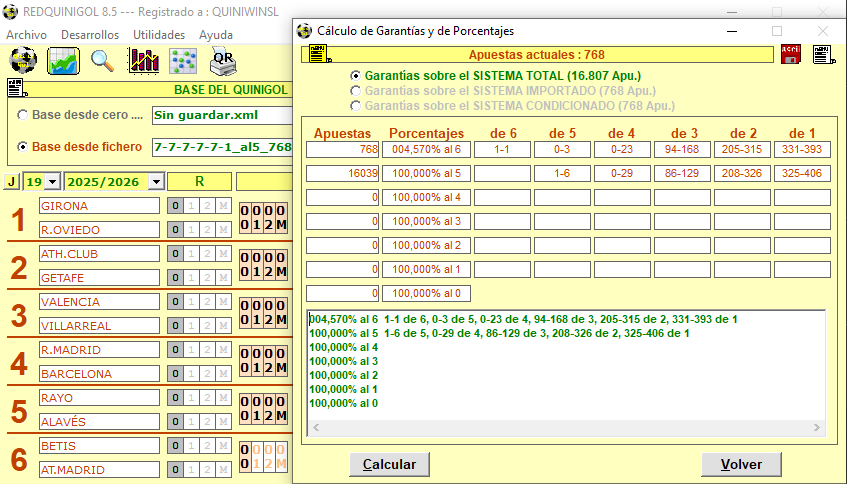Open the Desarrollos menu
This screenshot has height=484, width=847.
point(90,35)
